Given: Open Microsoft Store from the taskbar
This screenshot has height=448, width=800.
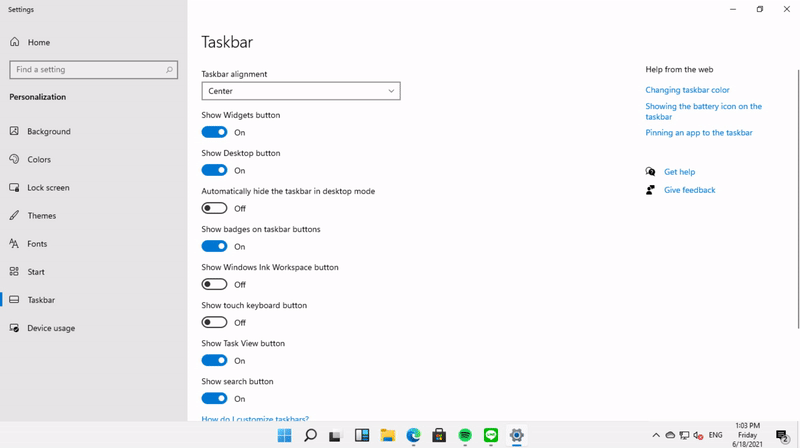Looking at the screenshot, I should [439, 435].
